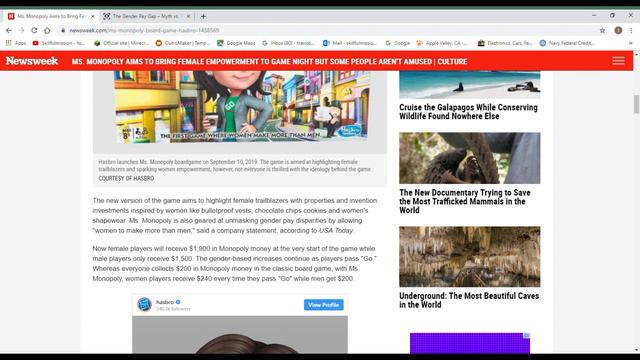Open Chrome's three-dot menu
Viewport: 640px width, 360px height.
point(631,30)
